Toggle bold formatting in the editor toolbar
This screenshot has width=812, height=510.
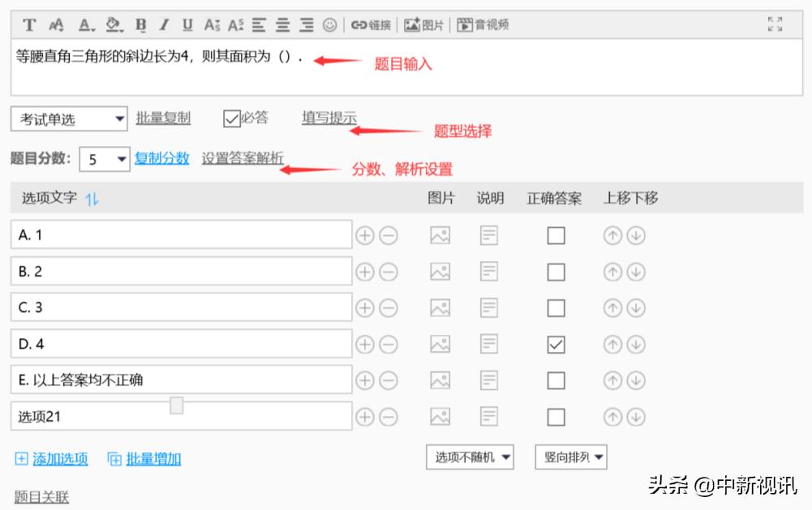(x=140, y=25)
